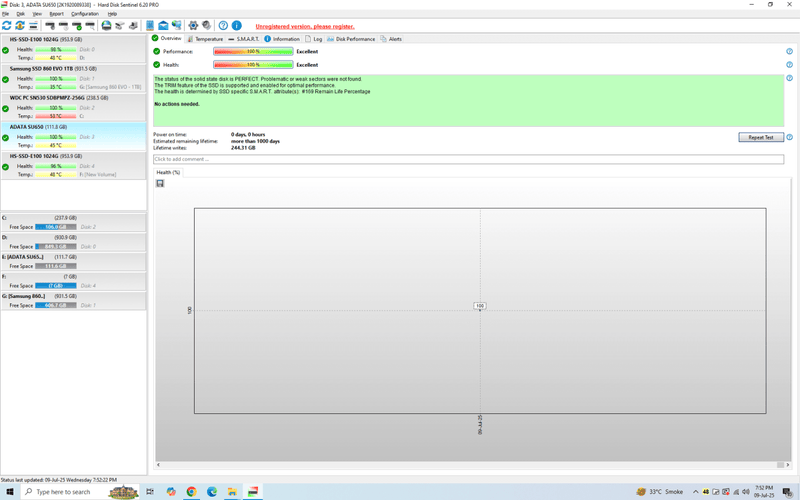Click the send email envelope toolbar icon
This screenshot has height=500, width=800.
(163, 25)
